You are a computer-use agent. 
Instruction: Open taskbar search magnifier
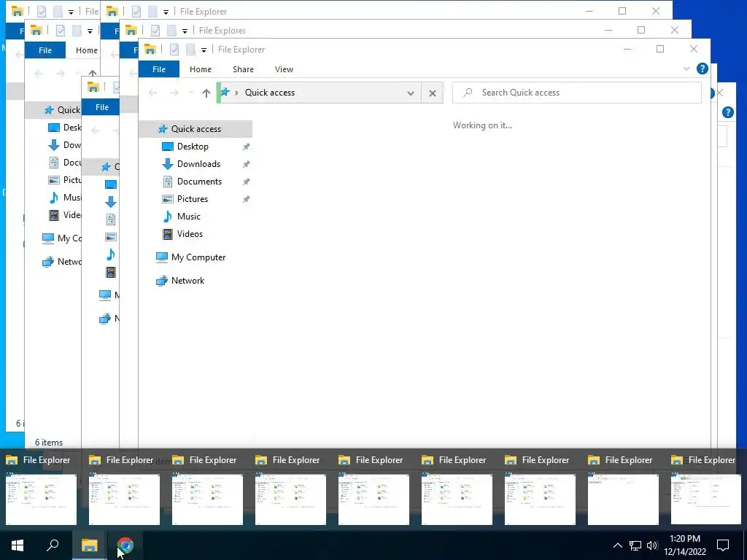click(x=53, y=545)
